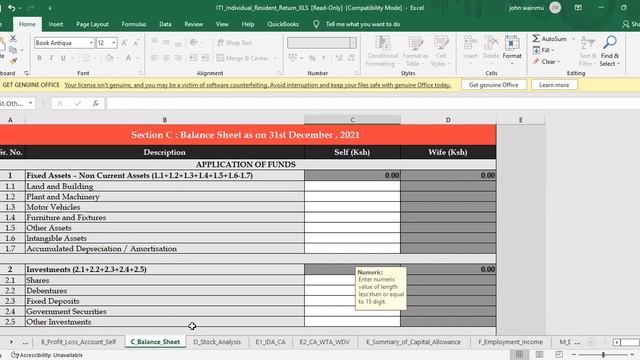Open the Review ribbon tab

(193, 24)
